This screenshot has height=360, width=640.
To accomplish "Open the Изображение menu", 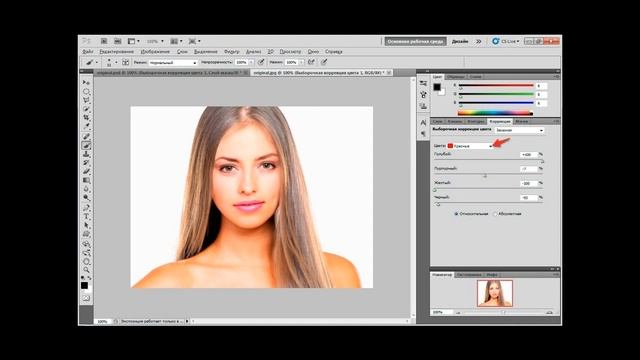I will [155, 52].
